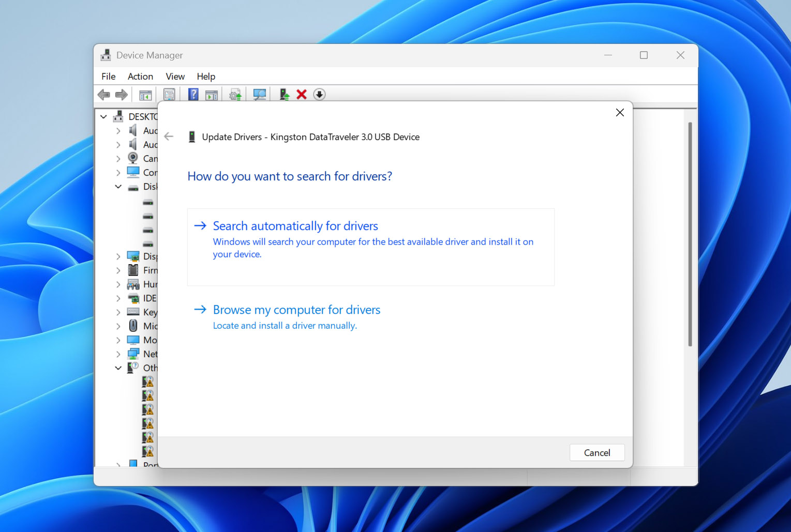Open the View menu
This screenshot has width=791, height=532.
(x=175, y=77)
